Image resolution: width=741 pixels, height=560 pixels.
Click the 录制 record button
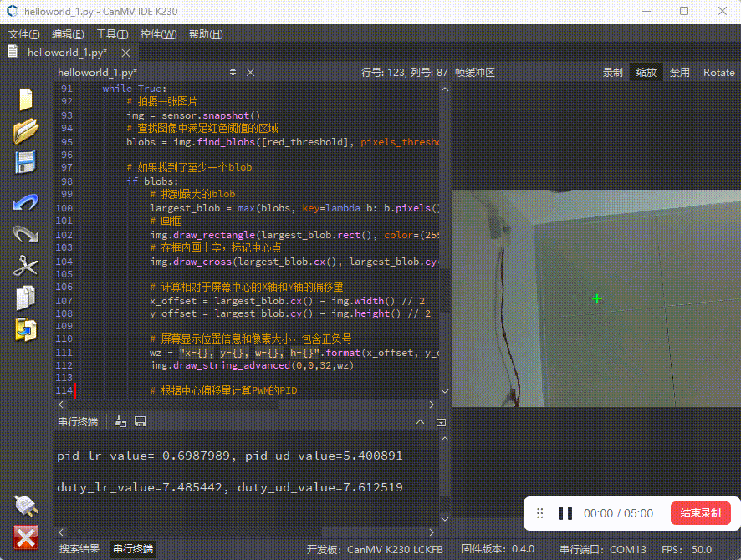point(613,72)
